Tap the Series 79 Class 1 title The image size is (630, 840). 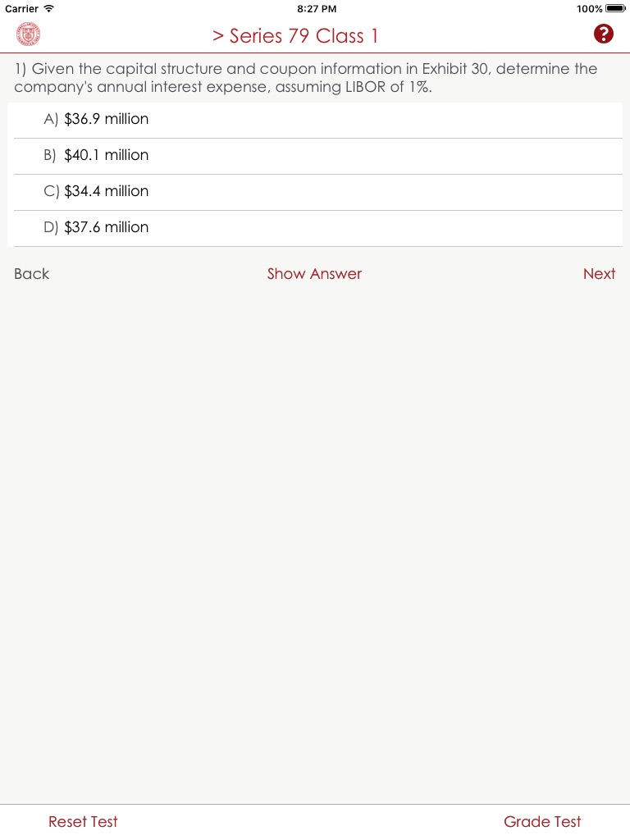[x=295, y=36]
